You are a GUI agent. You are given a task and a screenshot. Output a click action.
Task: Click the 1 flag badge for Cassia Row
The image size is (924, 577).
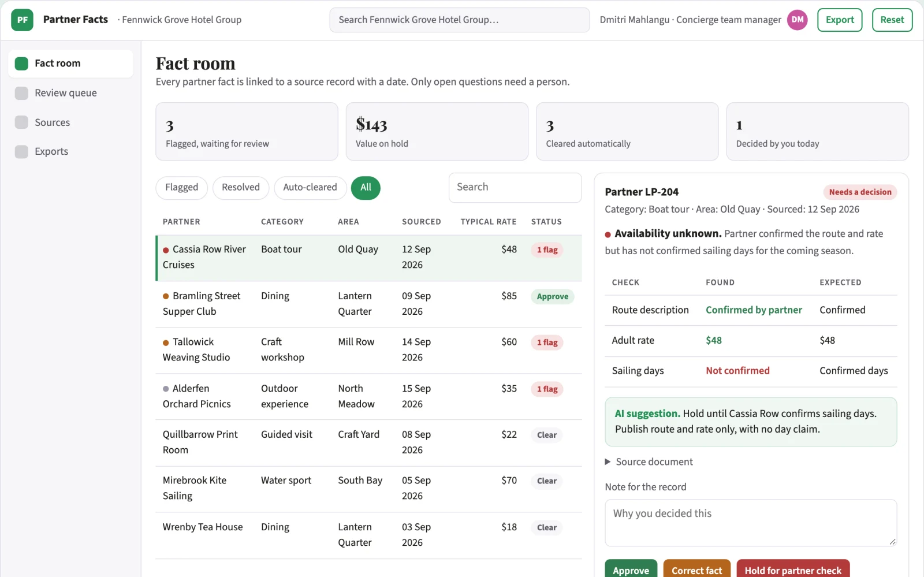pyautogui.click(x=547, y=250)
